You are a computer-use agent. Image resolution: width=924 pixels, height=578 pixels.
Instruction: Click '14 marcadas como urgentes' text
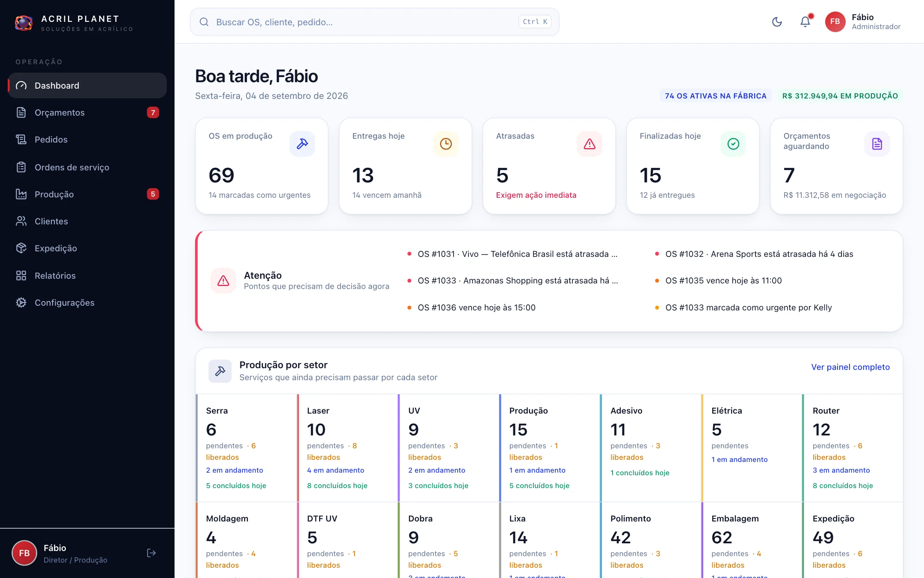[260, 195]
